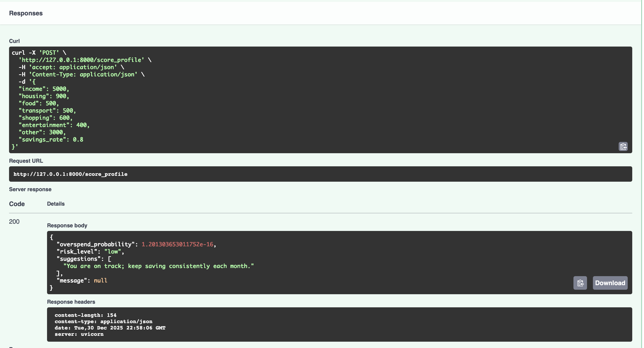The image size is (644, 348).
Task: Click the Responses section heading
Action: click(x=26, y=13)
